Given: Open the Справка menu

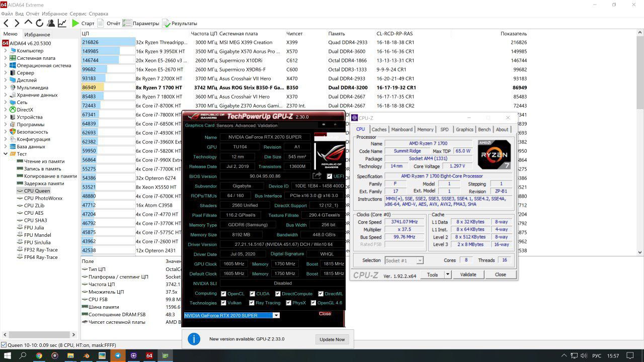Looking at the screenshot, I should click(98, 14).
